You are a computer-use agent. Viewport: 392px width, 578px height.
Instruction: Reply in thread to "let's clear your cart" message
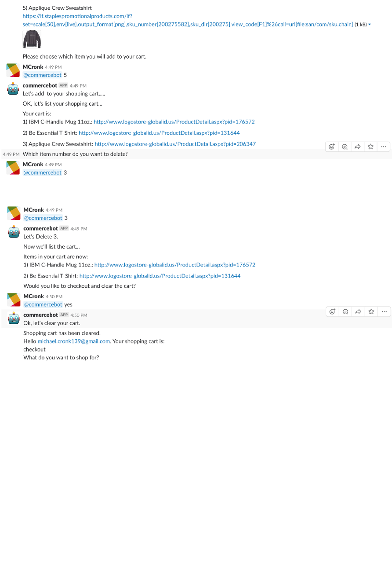pyautogui.click(x=345, y=312)
